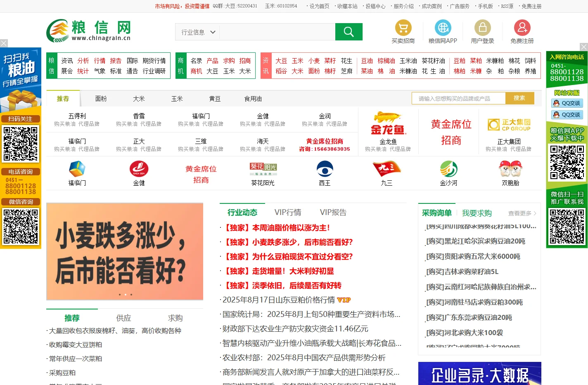The height and width of the screenshot is (385, 588).
Task: Select the 黄豆 brand tab
Action: 215,99
